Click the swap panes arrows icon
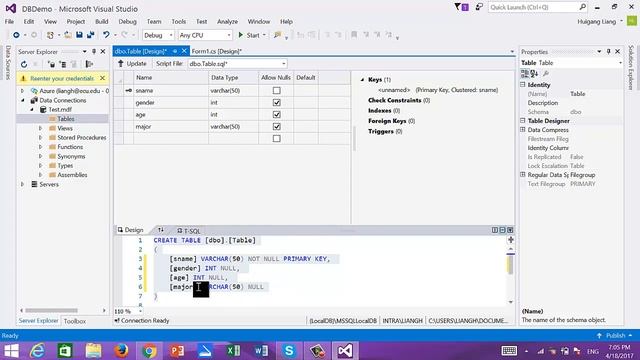The width and height of the screenshot is (640, 360). [x=161, y=230]
